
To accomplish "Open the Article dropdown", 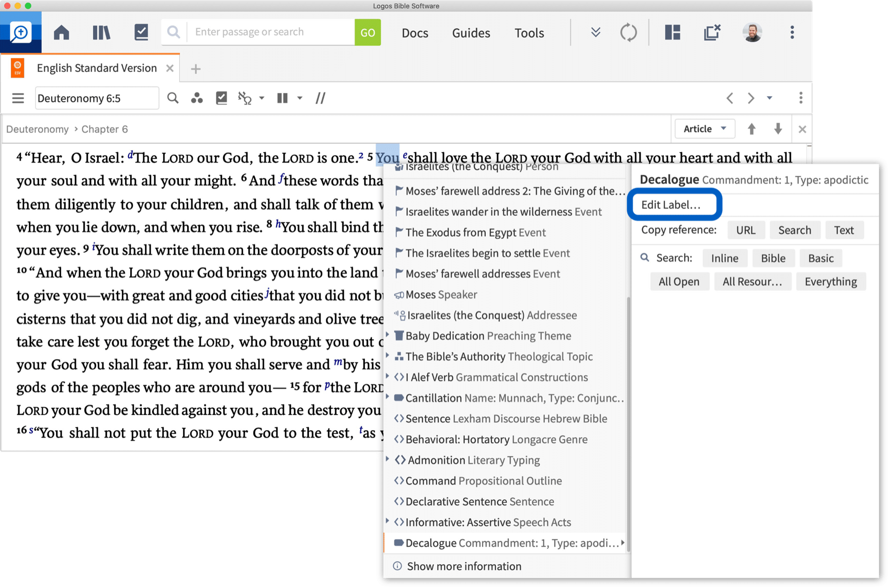I will coord(704,129).
